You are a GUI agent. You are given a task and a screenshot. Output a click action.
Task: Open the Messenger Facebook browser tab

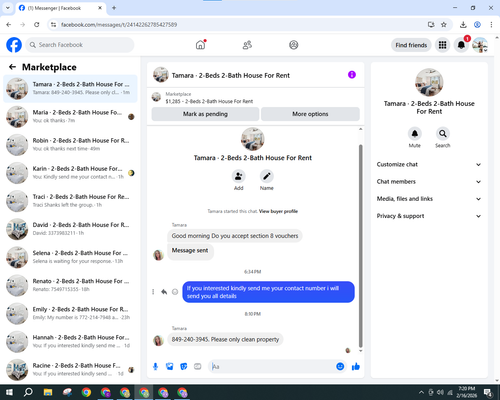[x=60, y=8]
